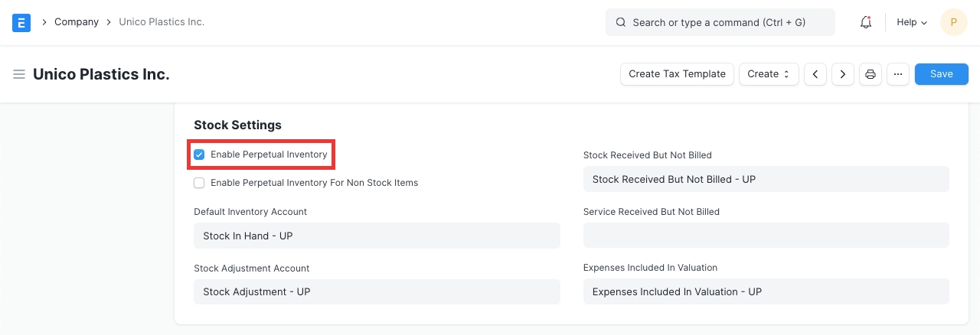Enable Perpetual Inventory For Non Stock Items
This screenshot has width=980, height=335.
199,183
